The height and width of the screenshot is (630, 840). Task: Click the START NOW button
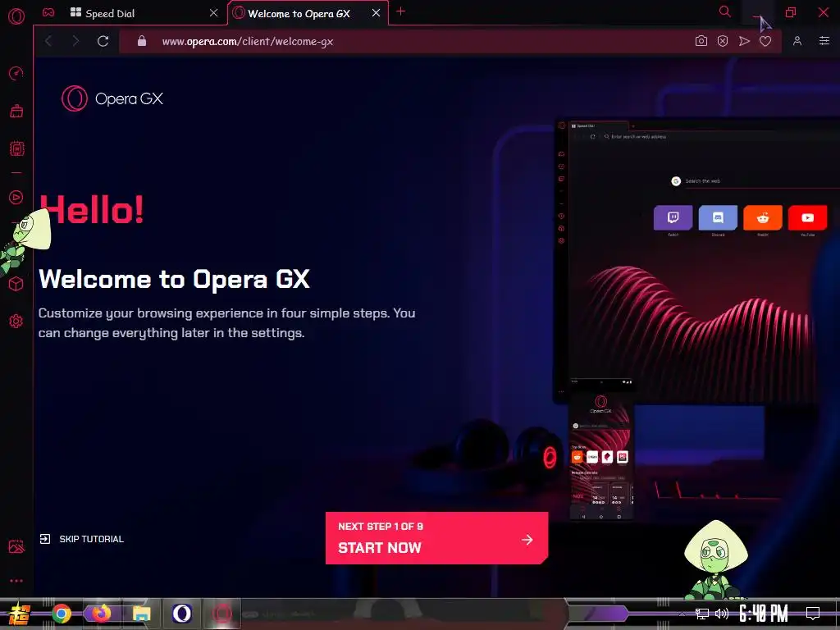pos(436,538)
